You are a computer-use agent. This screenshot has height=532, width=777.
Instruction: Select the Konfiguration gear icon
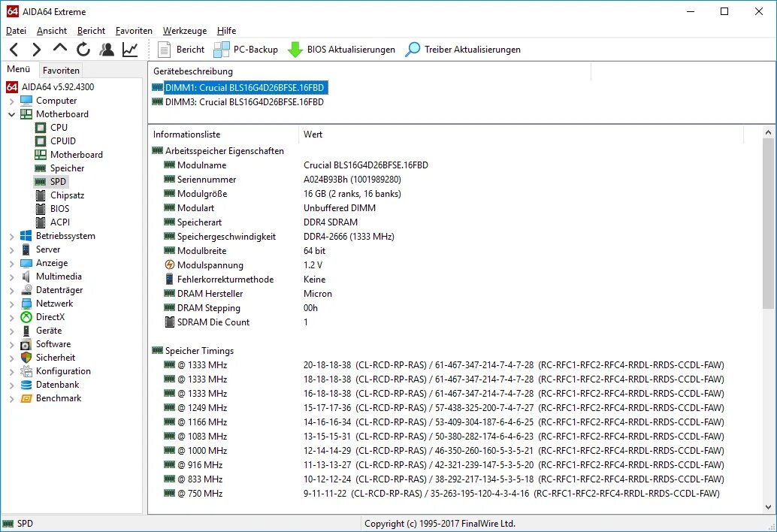tap(26, 371)
